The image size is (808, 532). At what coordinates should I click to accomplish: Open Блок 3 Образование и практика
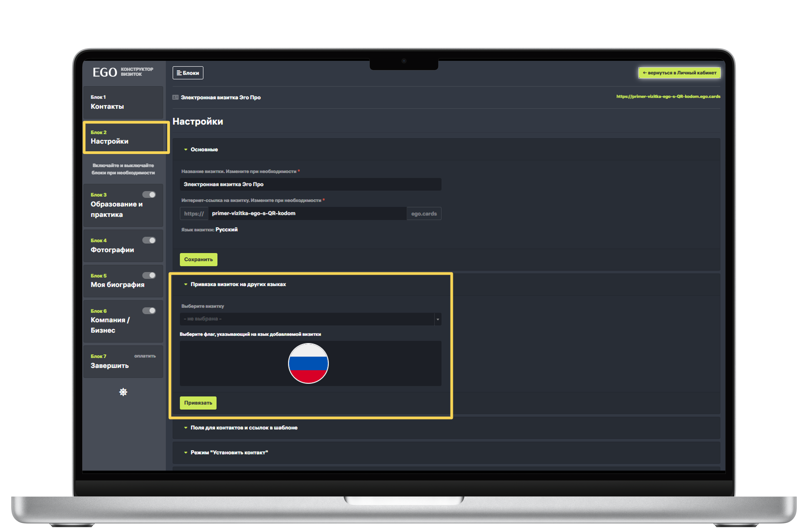point(123,205)
